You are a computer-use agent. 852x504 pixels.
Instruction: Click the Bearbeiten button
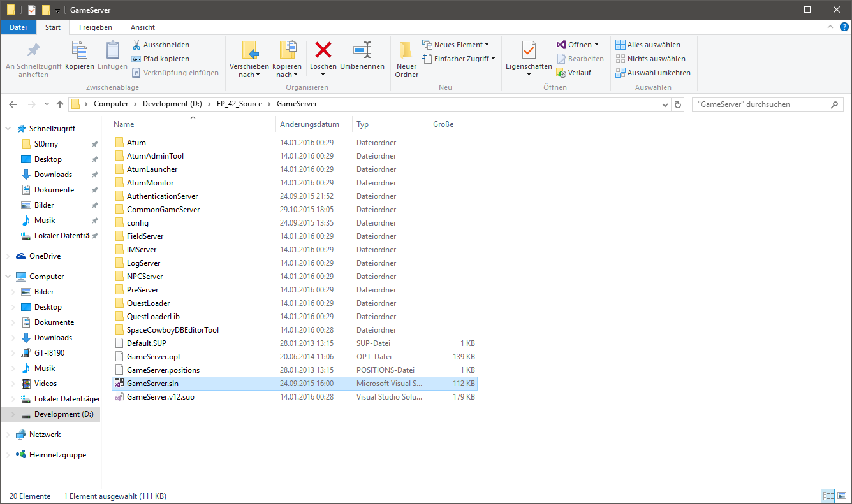coord(580,59)
